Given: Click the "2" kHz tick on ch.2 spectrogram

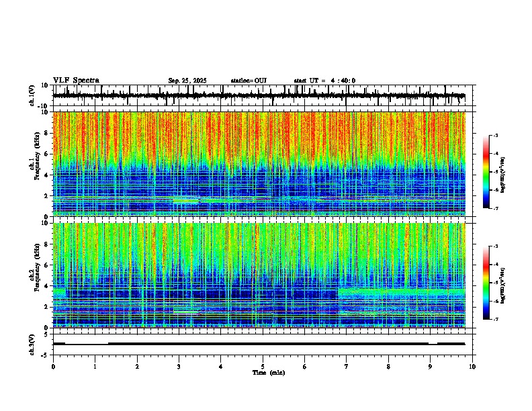Looking at the screenshot, I should (x=47, y=307).
